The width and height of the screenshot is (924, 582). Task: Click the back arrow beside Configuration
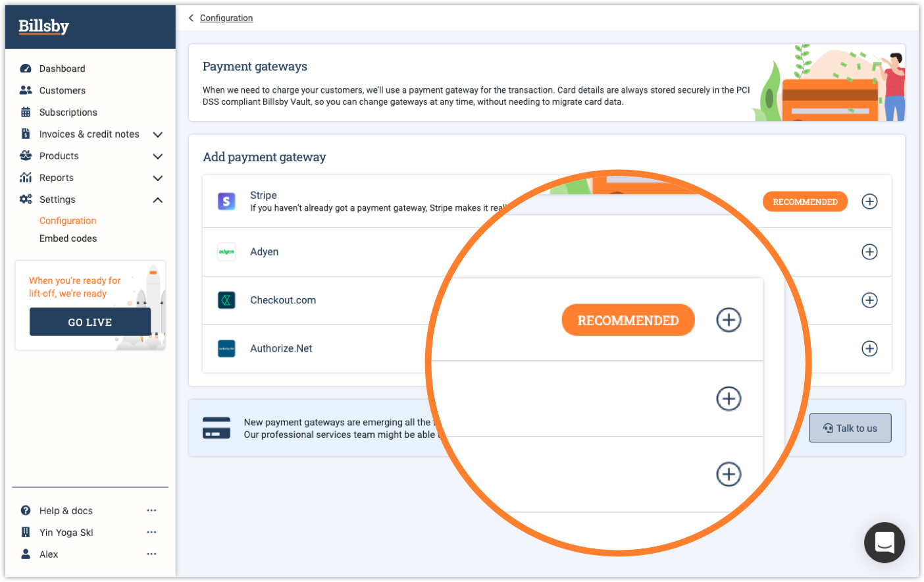coord(191,18)
